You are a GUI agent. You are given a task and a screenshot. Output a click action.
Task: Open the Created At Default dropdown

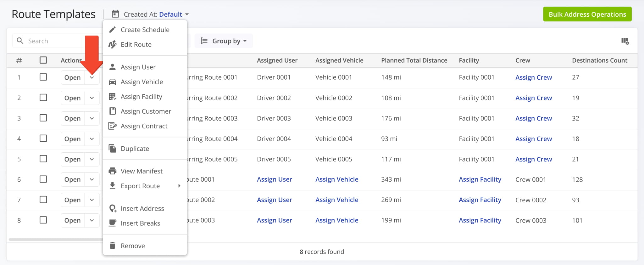(x=174, y=14)
